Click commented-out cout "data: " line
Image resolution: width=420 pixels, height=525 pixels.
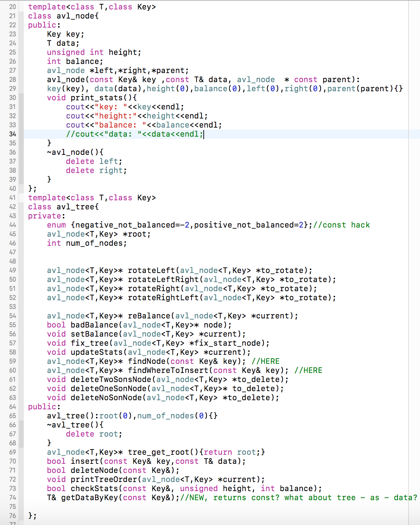tap(135, 134)
